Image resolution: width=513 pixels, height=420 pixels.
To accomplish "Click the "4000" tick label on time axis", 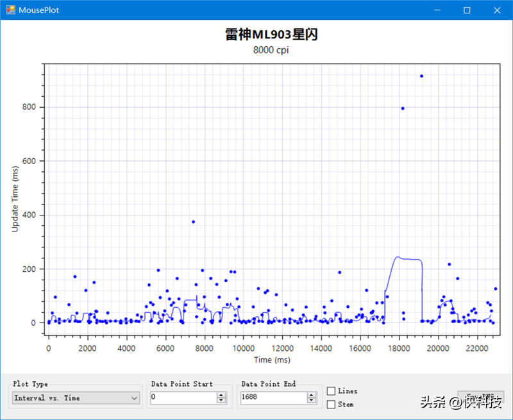I will pyautogui.click(x=126, y=348).
